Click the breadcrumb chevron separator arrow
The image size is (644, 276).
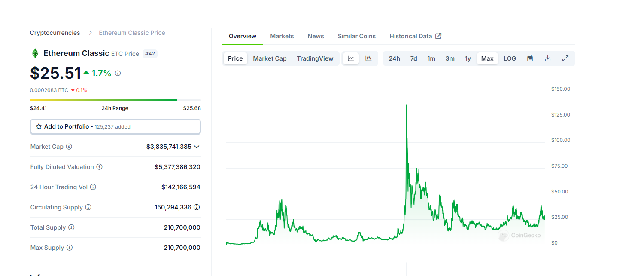[90, 33]
